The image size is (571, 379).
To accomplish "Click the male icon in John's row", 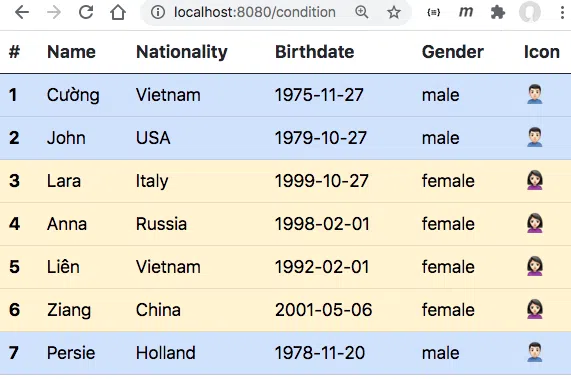I will point(535,137).
